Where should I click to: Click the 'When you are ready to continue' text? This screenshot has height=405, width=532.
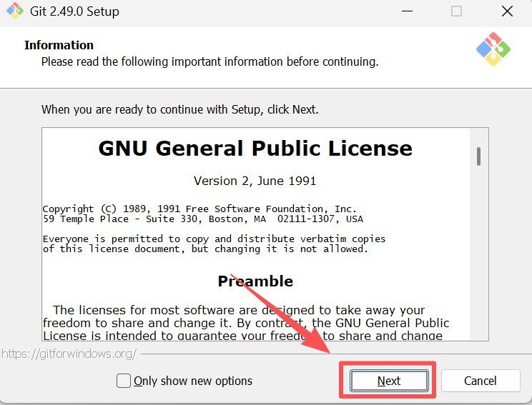179,109
